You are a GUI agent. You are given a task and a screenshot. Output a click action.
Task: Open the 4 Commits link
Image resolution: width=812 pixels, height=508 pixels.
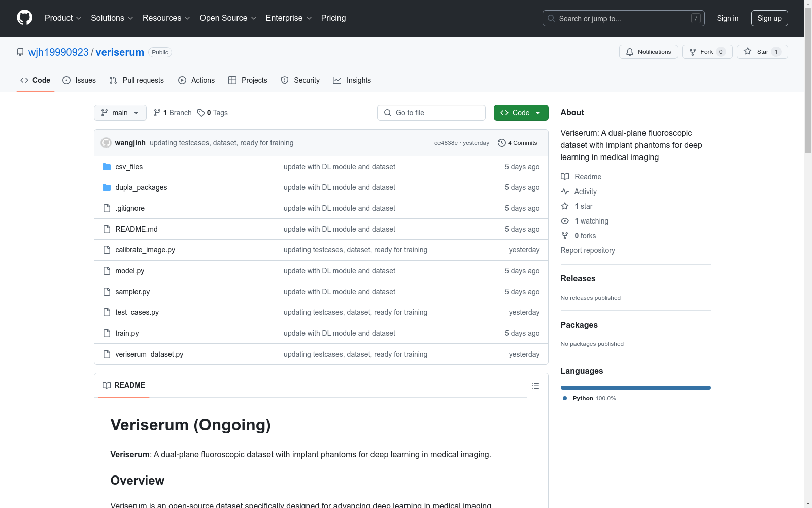point(518,143)
